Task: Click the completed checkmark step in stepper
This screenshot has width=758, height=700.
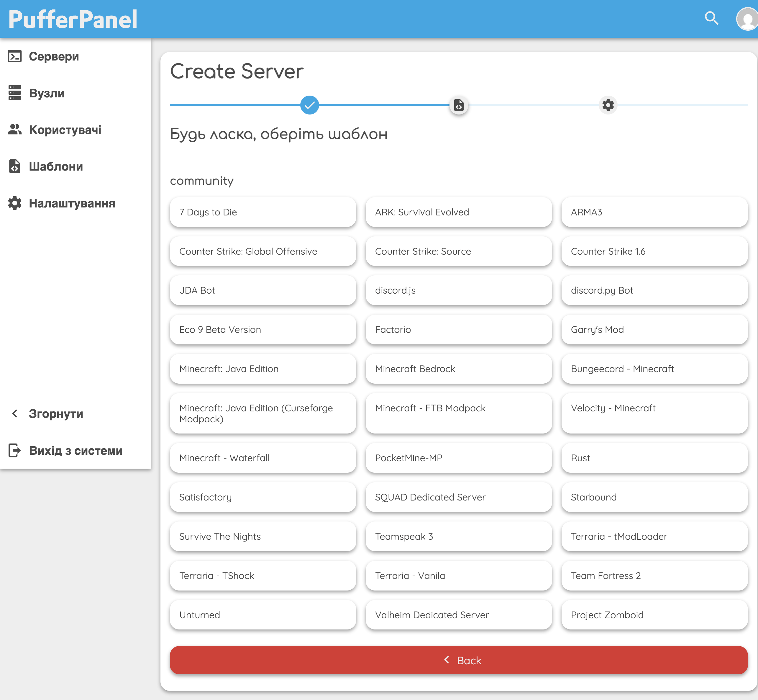Action: point(309,105)
